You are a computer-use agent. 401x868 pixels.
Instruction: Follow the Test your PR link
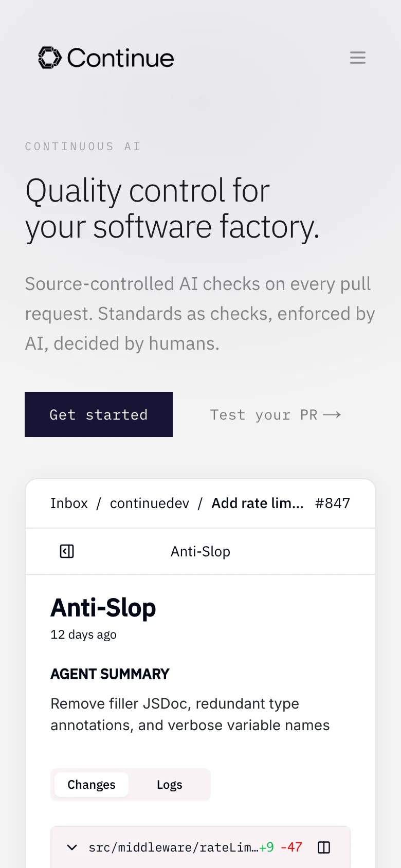[x=263, y=415]
